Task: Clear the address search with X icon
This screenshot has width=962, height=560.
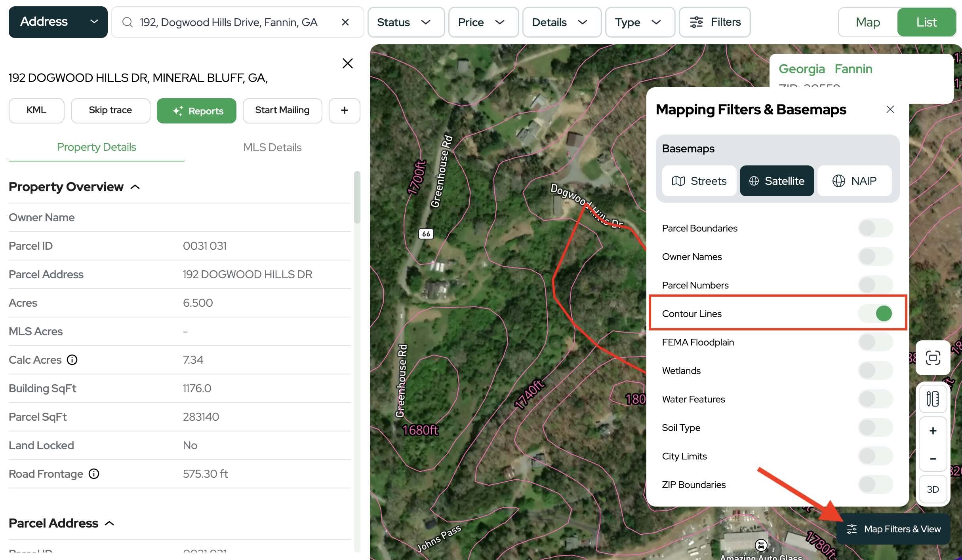Action: [345, 22]
